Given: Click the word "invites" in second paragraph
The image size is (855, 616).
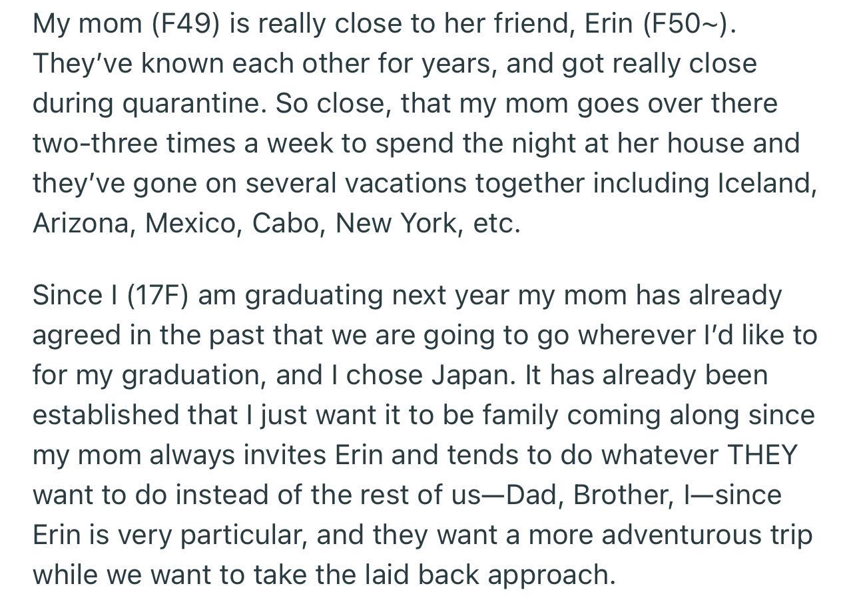Looking at the screenshot, I should [280, 455].
